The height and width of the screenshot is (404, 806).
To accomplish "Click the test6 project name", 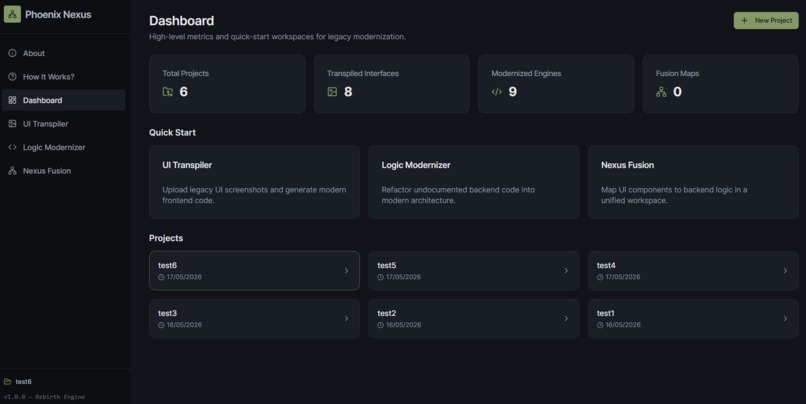I will click(168, 265).
